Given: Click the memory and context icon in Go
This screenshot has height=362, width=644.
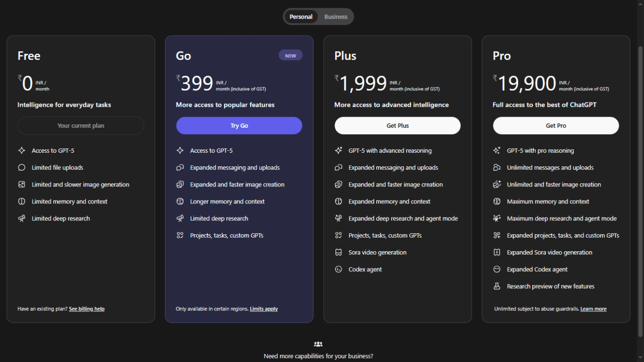Looking at the screenshot, I should coord(180,201).
